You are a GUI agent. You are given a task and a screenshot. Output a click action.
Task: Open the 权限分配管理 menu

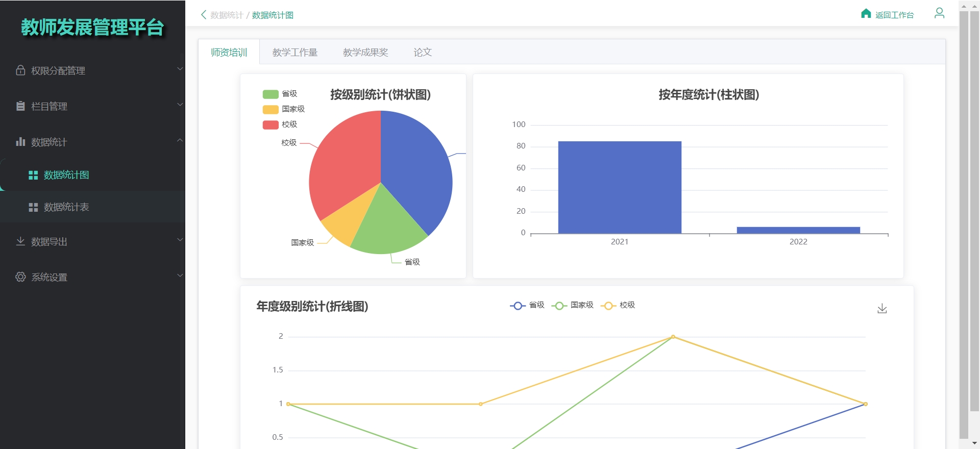(x=92, y=70)
